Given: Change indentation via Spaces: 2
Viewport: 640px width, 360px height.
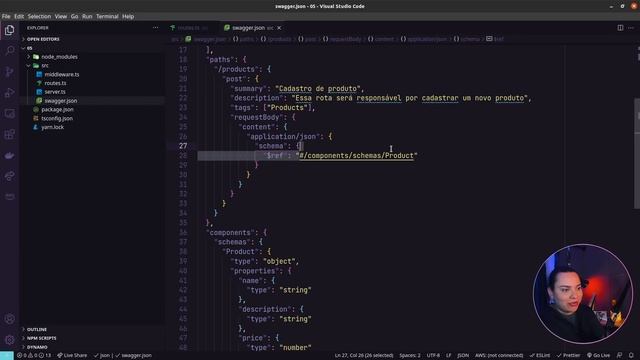Looking at the screenshot, I should (x=410, y=356).
